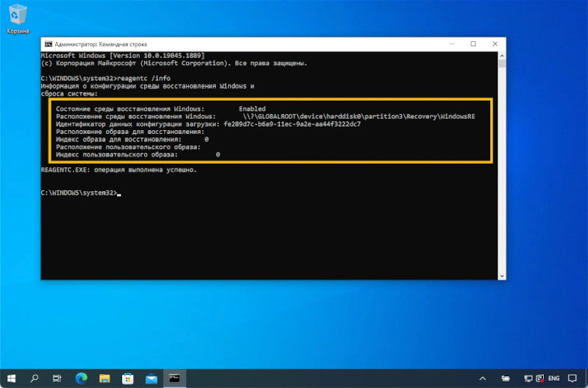This screenshot has height=388, width=588.
Task: Click the Command Prompt icon in the title bar
Action: point(49,44)
